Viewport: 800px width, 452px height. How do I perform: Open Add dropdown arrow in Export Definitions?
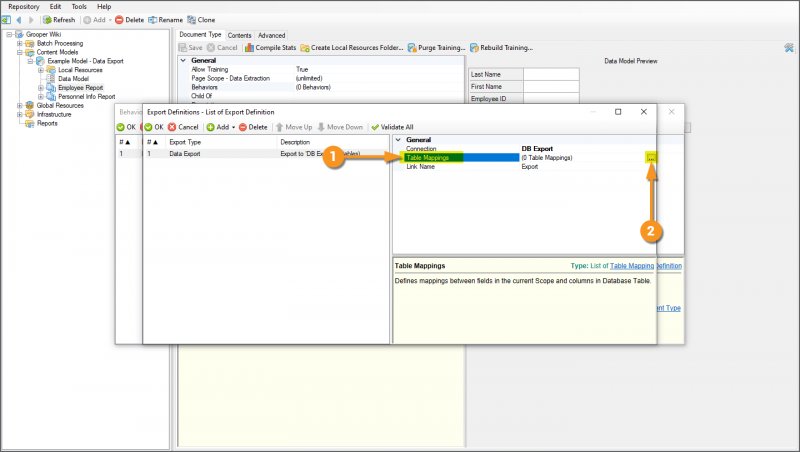(234, 128)
